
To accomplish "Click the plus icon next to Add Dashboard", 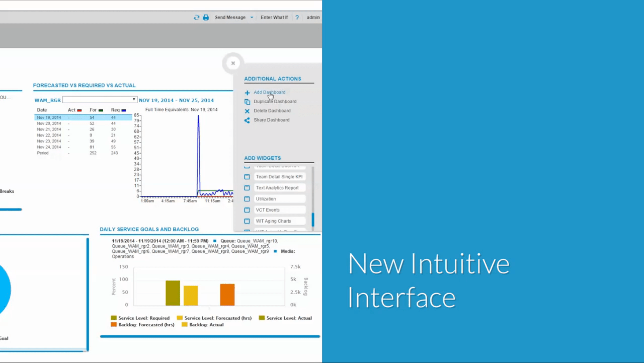I will coord(247,93).
